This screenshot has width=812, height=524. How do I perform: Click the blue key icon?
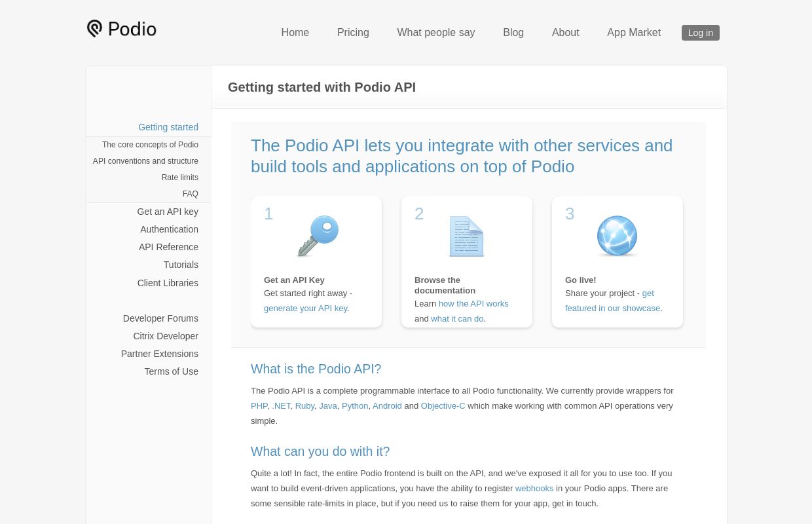pyautogui.click(x=318, y=236)
